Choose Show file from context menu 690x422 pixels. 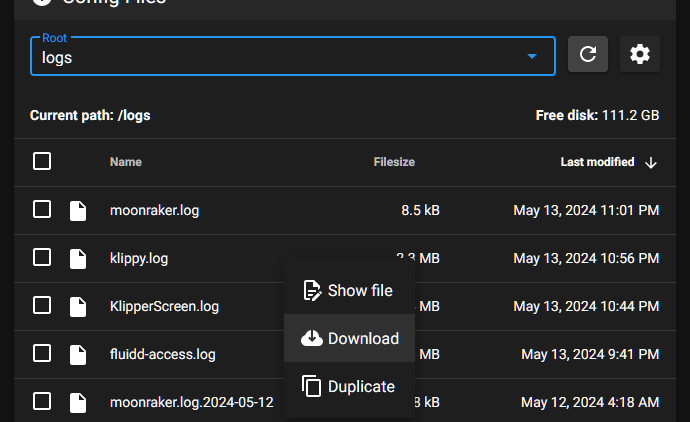pos(349,290)
